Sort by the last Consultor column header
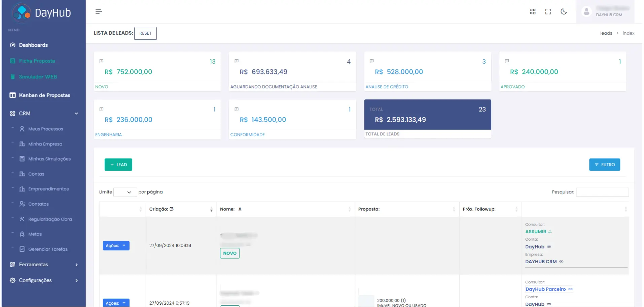The image size is (644, 307). (x=575, y=209)
